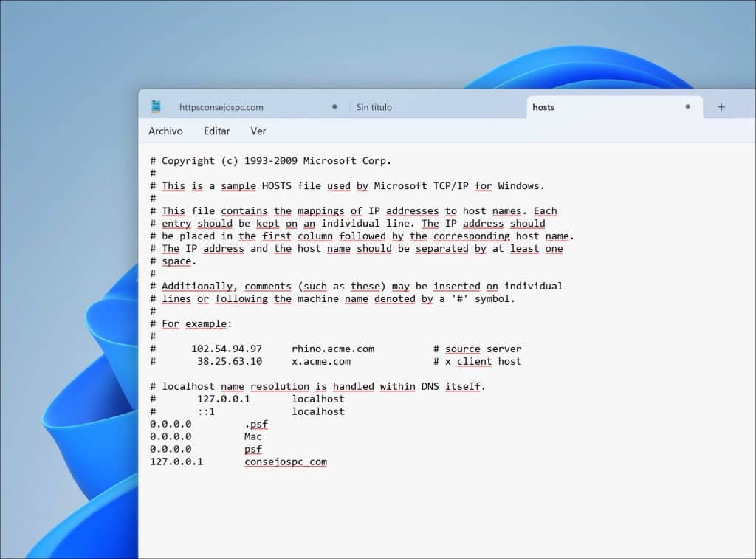Click the word 'Additionally,' in the comments
The height and width of the screenshot is (559, 756).
tap(199, 286)
